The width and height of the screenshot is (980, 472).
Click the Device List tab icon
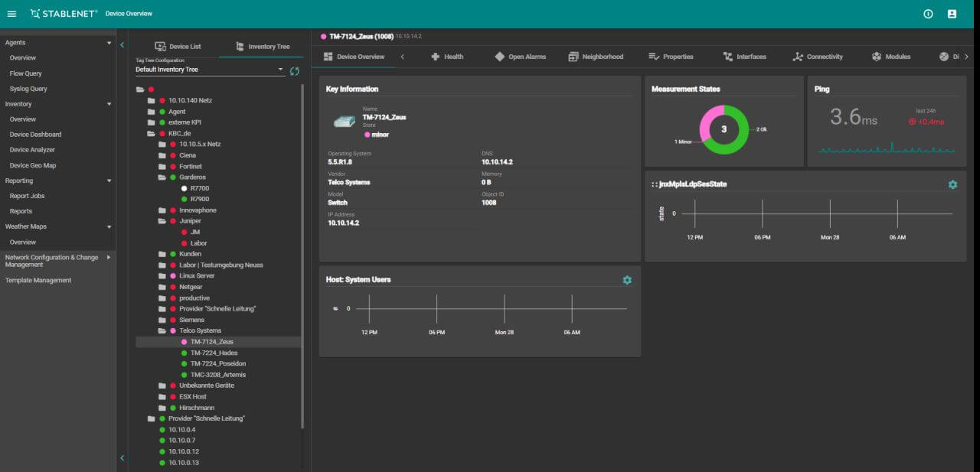pyautogui.click(x=160, y=46)
